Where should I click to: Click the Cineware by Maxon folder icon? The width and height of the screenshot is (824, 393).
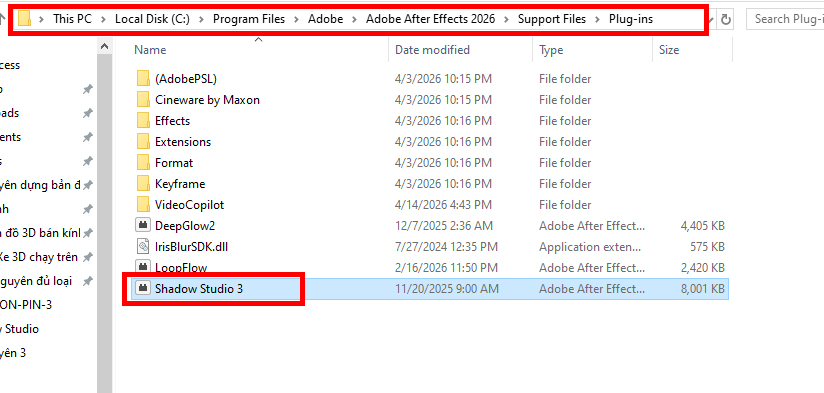[143, 99]
